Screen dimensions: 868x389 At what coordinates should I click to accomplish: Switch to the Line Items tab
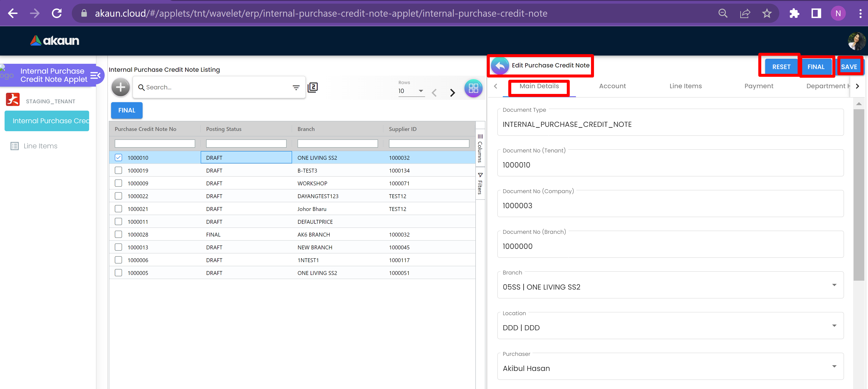click(x=685, y=86)
